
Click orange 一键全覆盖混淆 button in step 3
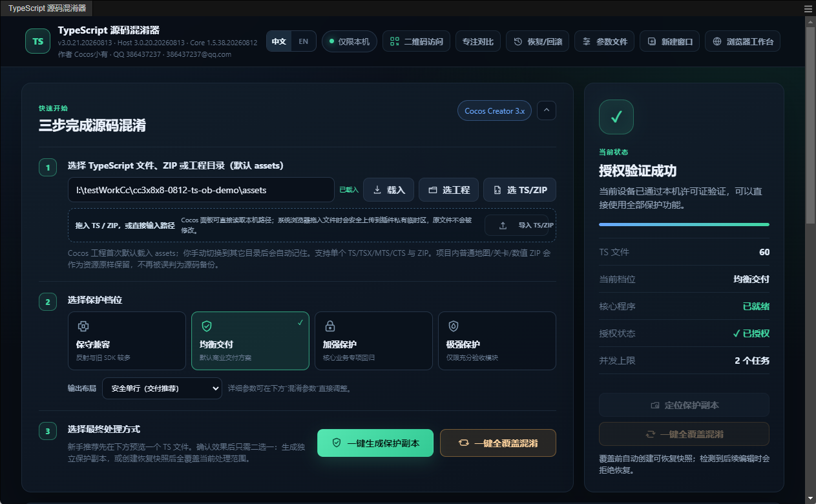tap(498, 443)
